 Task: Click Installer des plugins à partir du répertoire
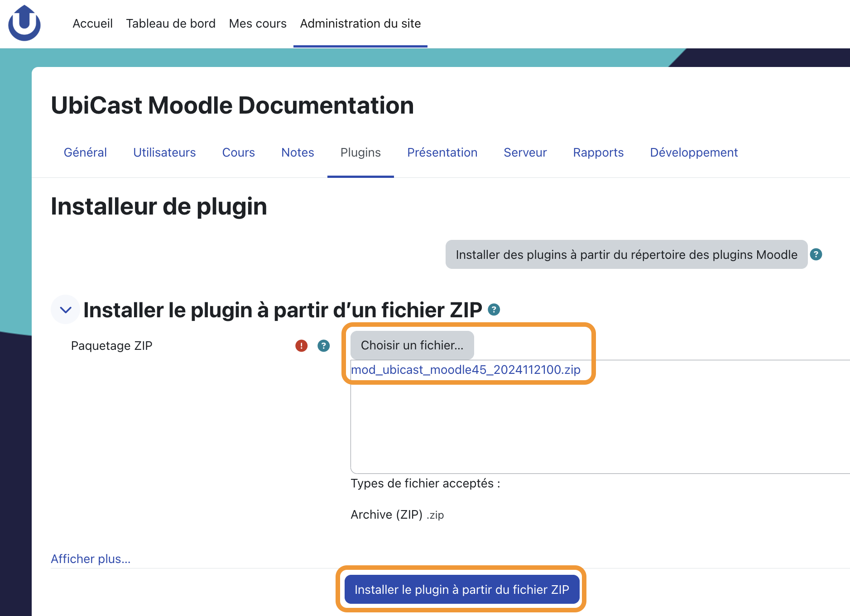point(626,254)
